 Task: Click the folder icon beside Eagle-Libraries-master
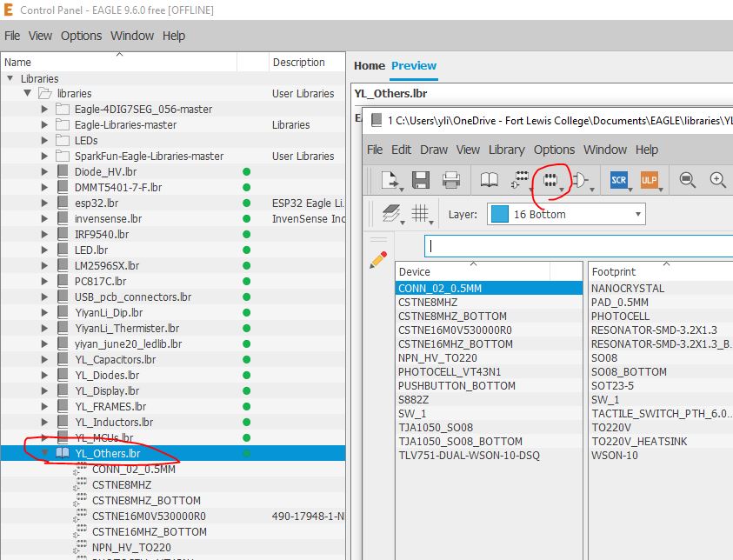coord(63,125)
